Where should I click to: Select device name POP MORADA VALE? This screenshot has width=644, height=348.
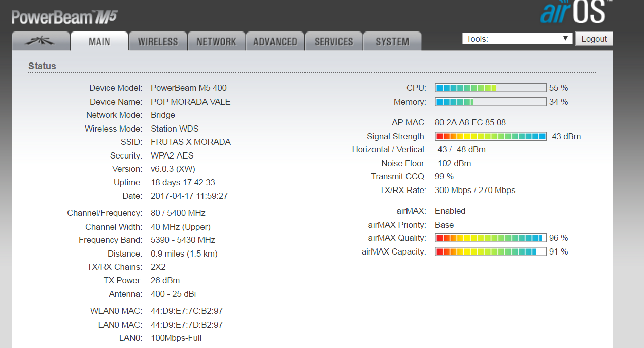coord(191,102)
